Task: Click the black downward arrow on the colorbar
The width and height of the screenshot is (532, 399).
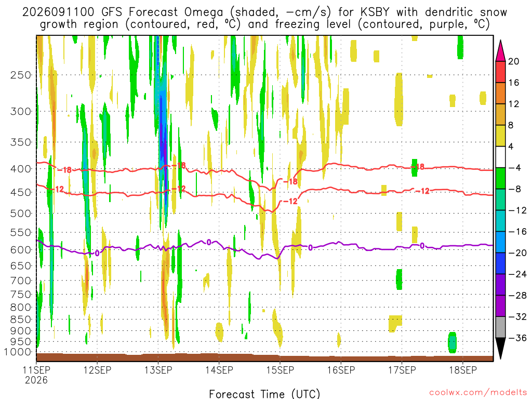Action: pyautogui.click(x=500, y=349)
